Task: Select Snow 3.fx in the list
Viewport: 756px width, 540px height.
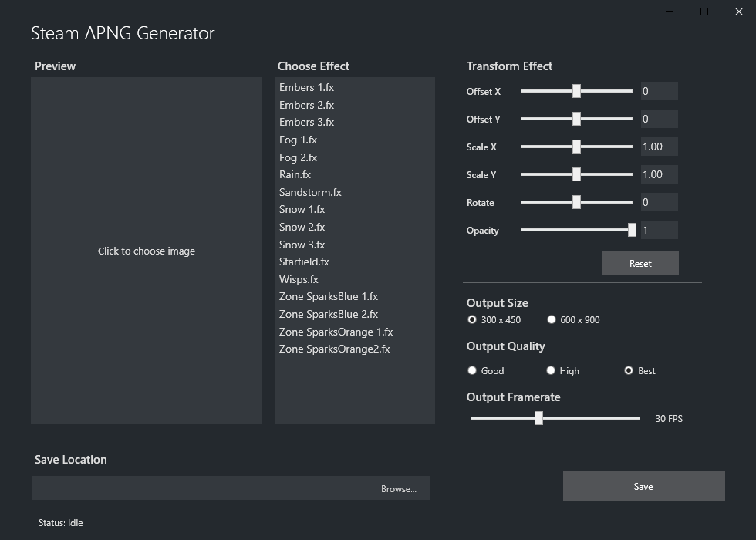Action: (354, 245)
